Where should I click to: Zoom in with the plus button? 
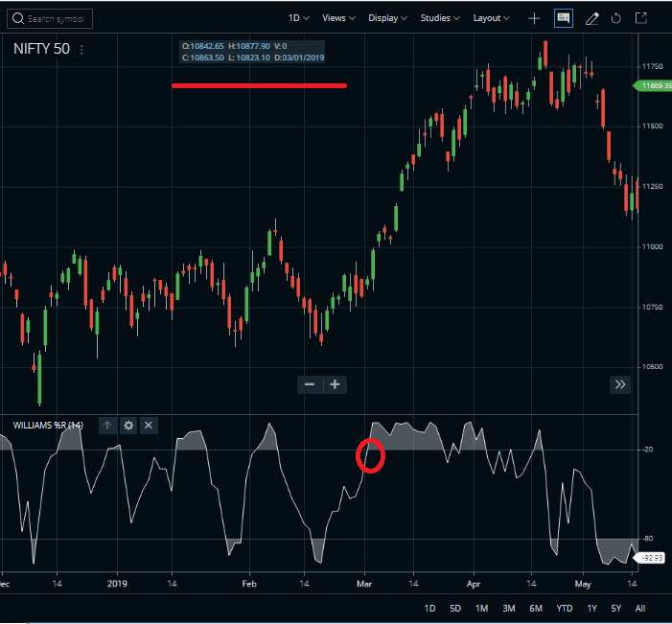[x=335, y=384]
